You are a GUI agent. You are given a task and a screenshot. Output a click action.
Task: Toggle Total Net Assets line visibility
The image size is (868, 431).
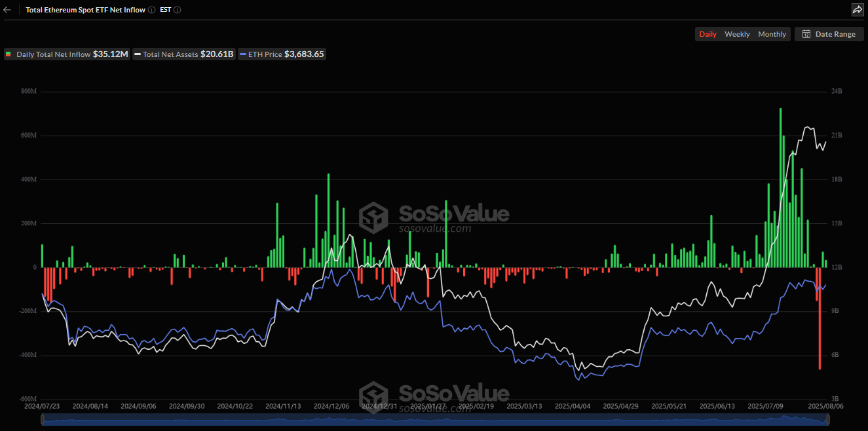coord(183,54)
